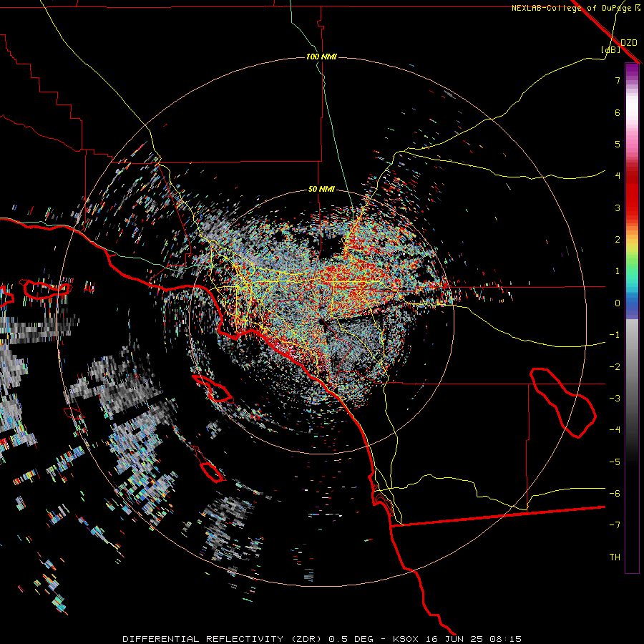Click the ZDR color scale bar
Viewport: 644px width, 644px height.
point(632,318)
